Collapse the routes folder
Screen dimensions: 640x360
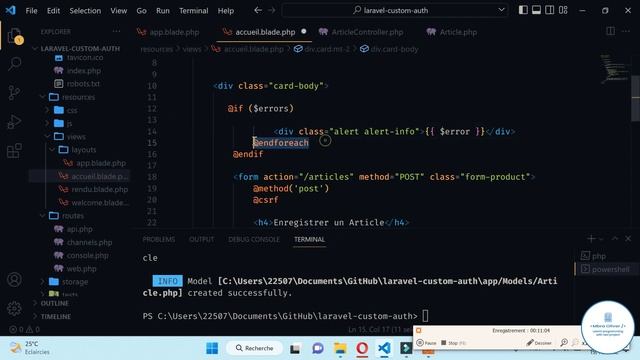pos(72,216)
